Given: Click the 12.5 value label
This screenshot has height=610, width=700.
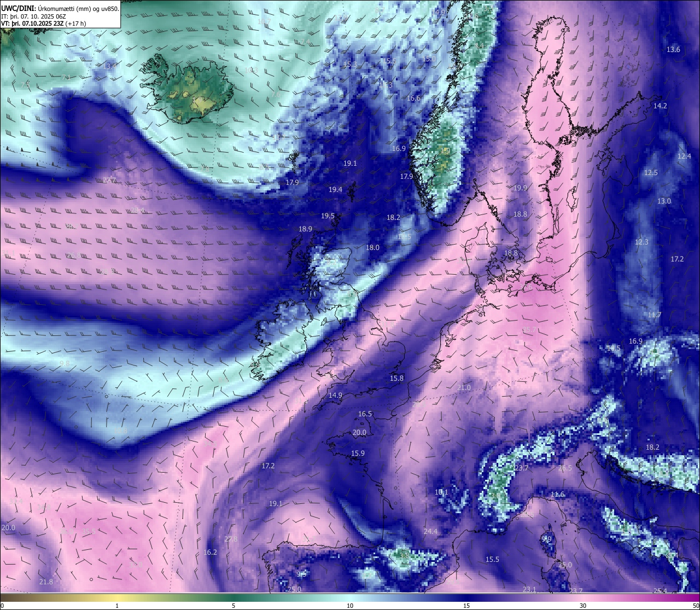Looking at the screenshot, I should [651, 173].
